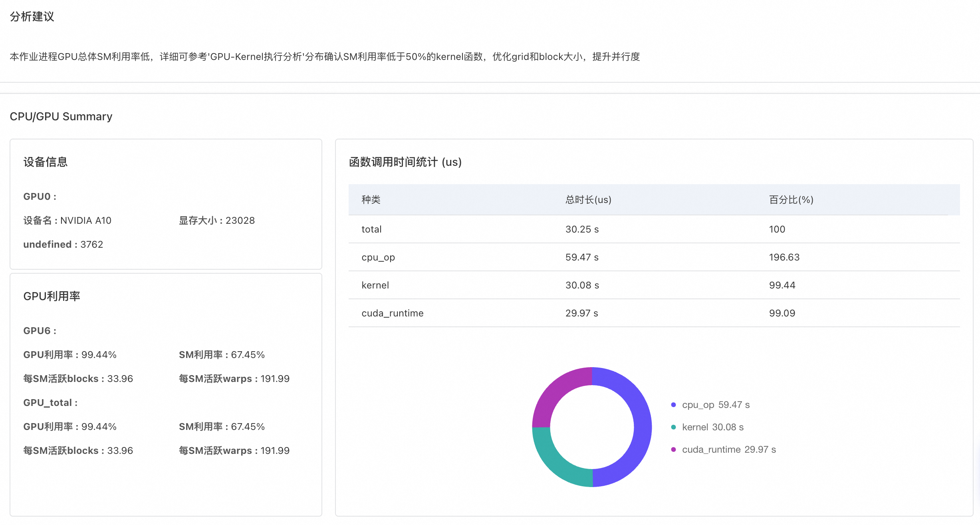Select the total row in table
Viewport: 980px width, 525px height.
pyautogui.click(x=371, y=229)
